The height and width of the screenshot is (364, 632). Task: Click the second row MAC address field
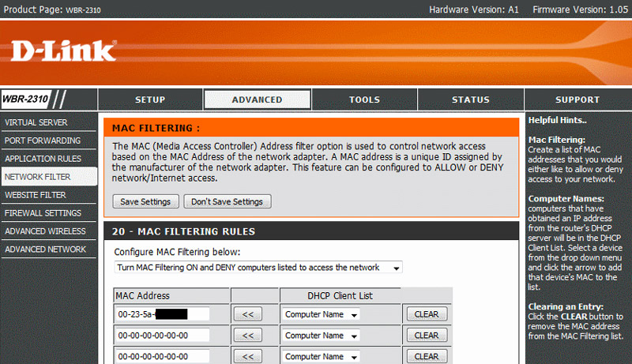coord(163,336)
